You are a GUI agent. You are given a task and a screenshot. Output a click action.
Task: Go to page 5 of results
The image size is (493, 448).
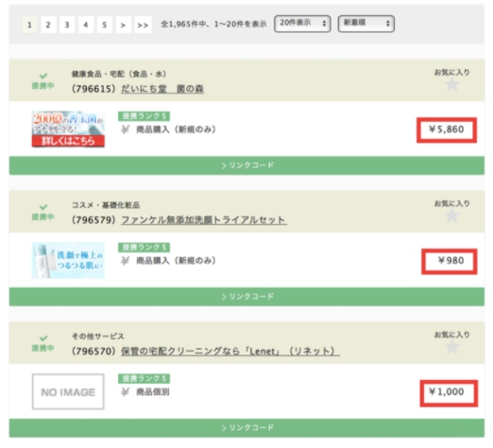point(105,25)
